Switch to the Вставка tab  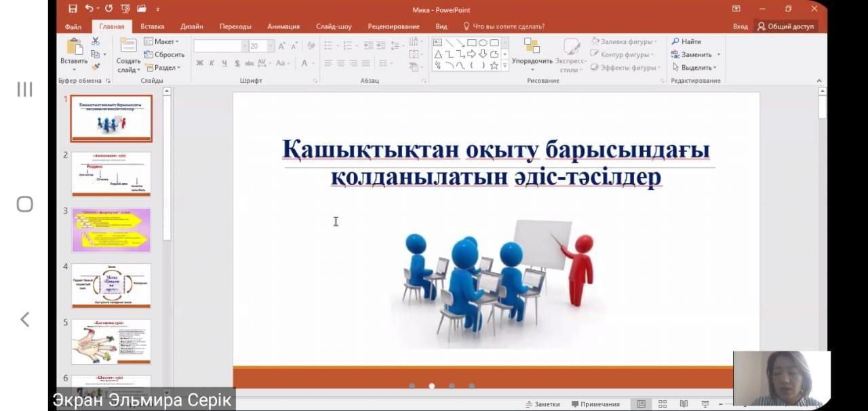click(153, 26)
